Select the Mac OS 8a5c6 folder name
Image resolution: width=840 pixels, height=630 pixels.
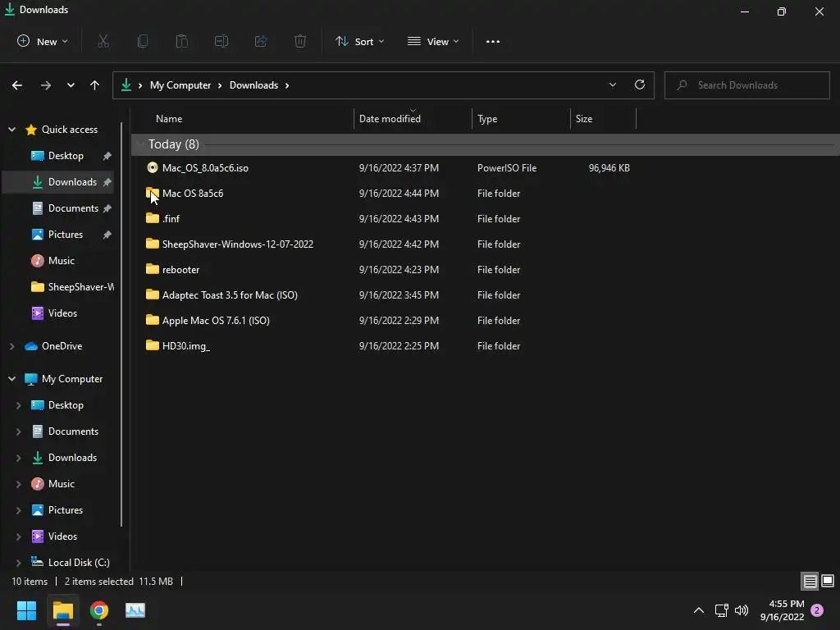click(193, 194)
